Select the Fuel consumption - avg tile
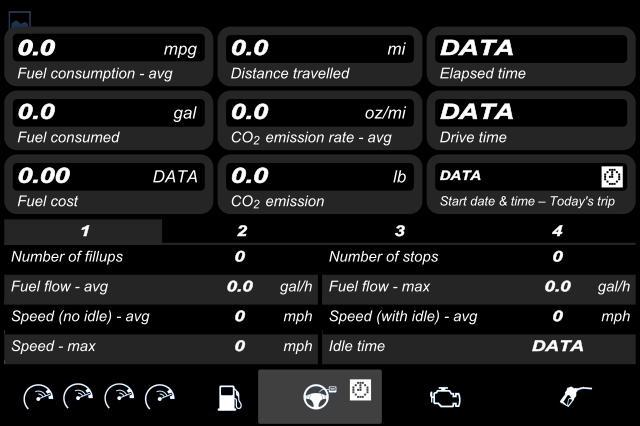 [x=109, y=57]
